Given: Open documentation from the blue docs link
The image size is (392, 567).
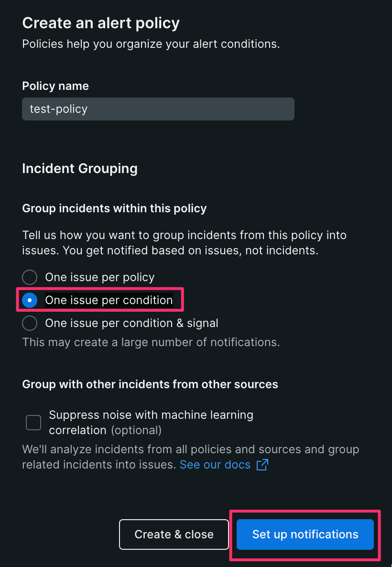Looking at the screenshot, I should 215,464.
